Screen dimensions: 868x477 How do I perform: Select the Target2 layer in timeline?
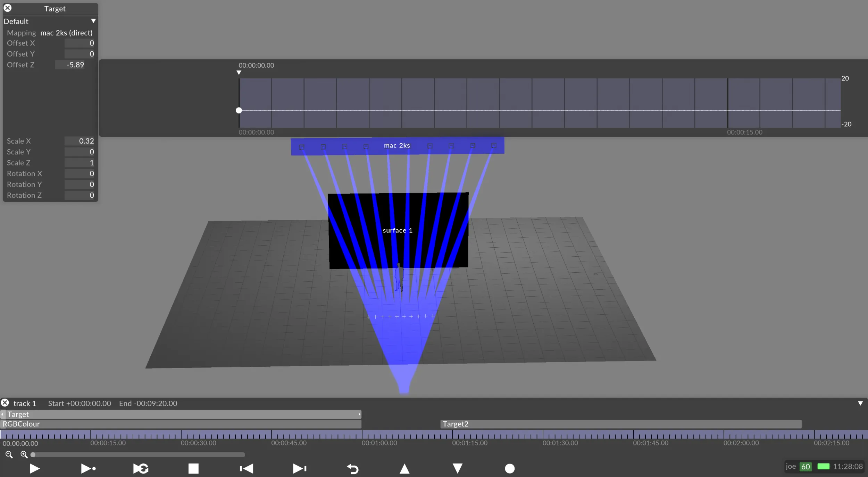pyautogui.click(x=620, y=424)
